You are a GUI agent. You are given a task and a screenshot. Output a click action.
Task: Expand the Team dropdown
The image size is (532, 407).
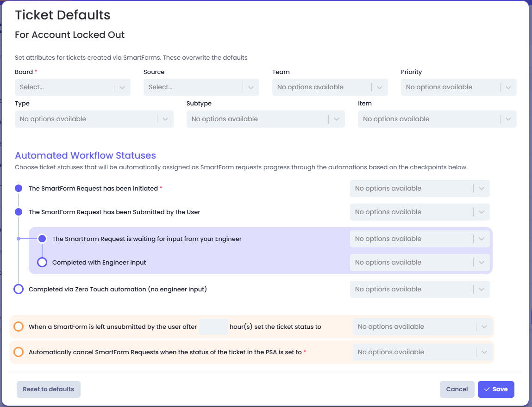330,87
